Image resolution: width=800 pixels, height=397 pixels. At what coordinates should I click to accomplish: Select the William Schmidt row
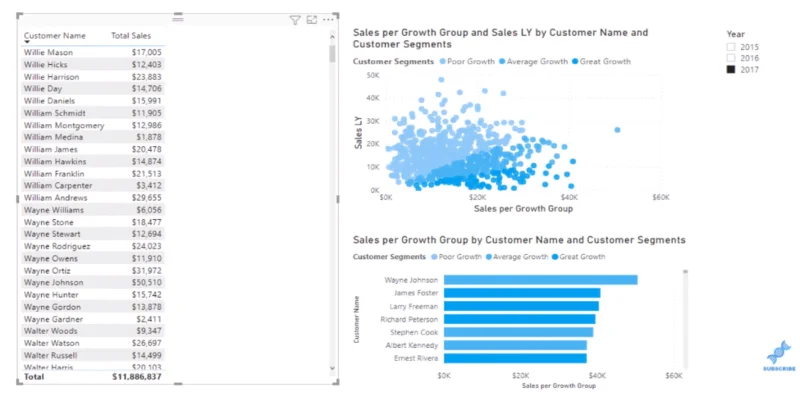(x=93, y=113)
